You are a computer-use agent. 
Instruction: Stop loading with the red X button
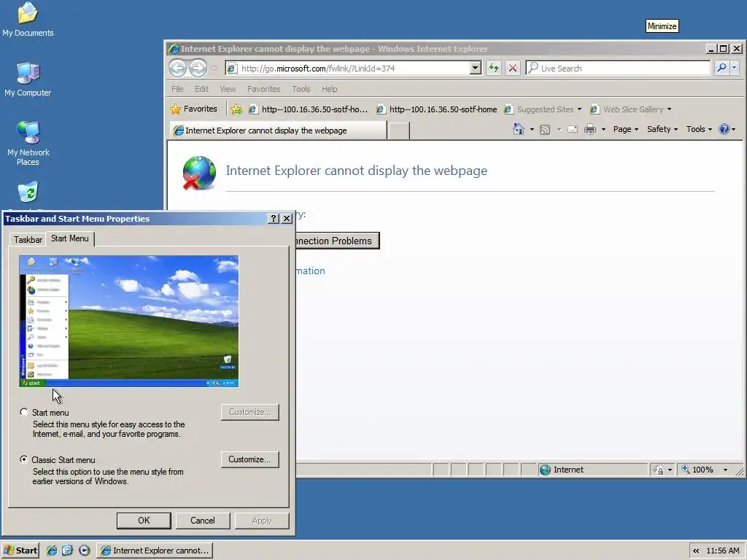click(513, 68)
